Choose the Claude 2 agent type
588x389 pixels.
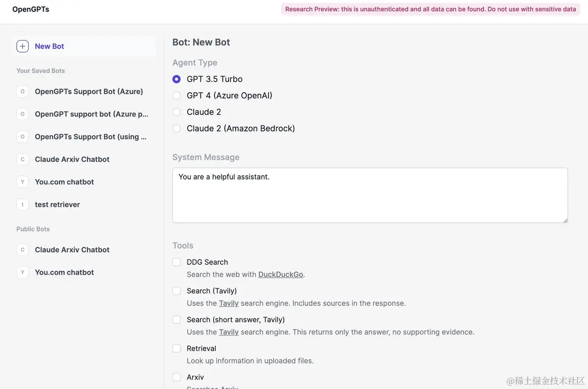pyautogui.click(x=176, y=112)
